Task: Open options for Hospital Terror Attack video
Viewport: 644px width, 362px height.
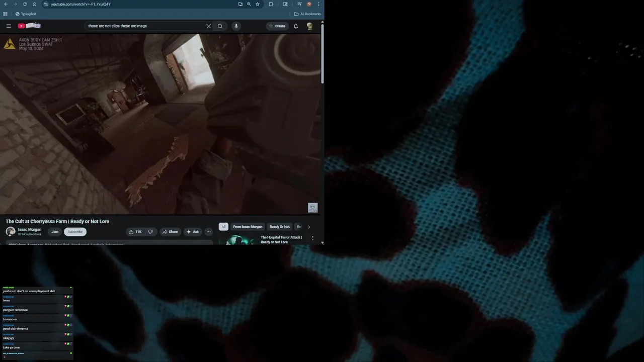Action: [x=312, y=238]
